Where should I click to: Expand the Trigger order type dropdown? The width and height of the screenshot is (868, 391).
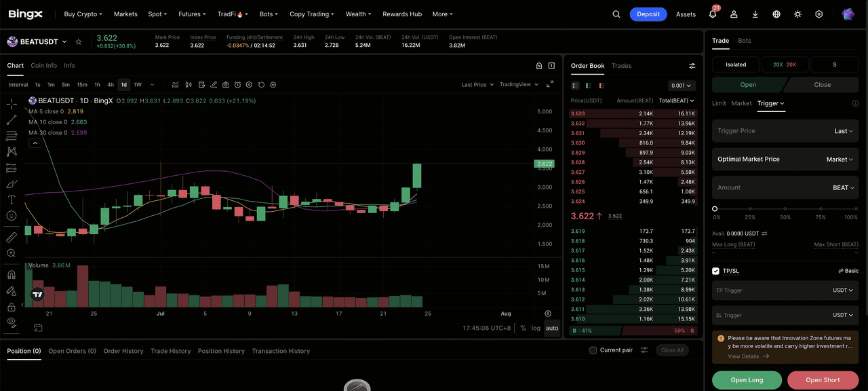771,103
